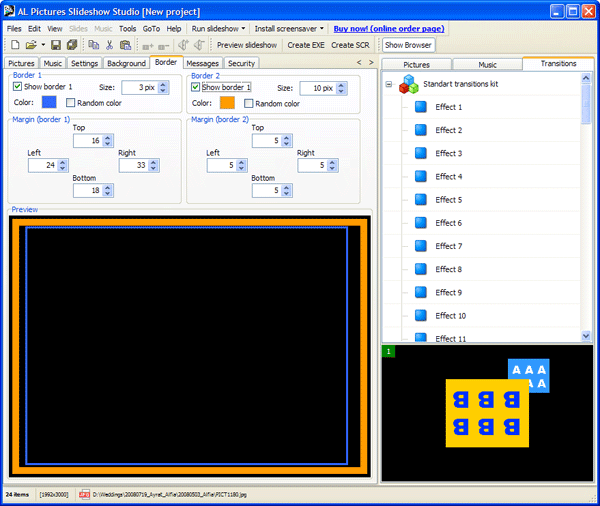Switch to the Security tab
This screenshot has width=600, height=506.
pyautogui.click(x=241, y=63)
